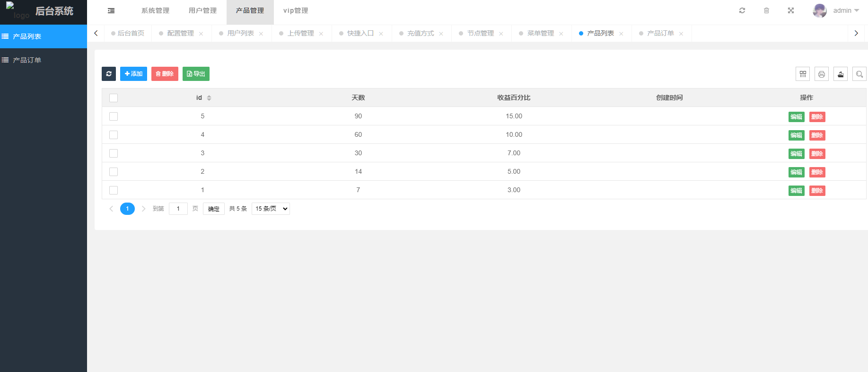Screen dimensions: 868x372
Task: Open the table search magnifier icon
Action: (x=859, y=74)
